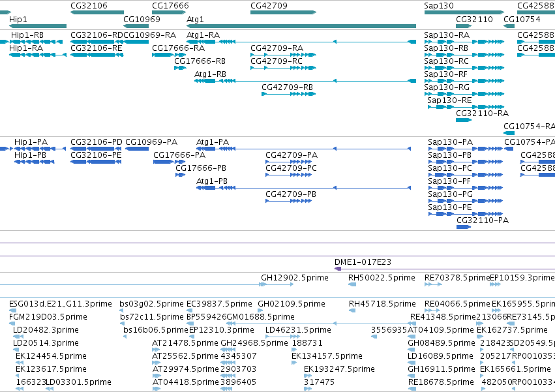The width and height of the screenshot is (555, 392).
Task: Click the Hip1 gene label
Action: click(18, 19)
